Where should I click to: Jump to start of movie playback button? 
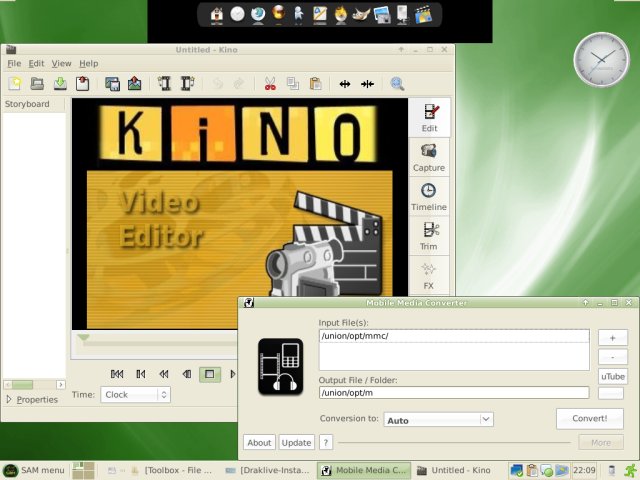117,374
